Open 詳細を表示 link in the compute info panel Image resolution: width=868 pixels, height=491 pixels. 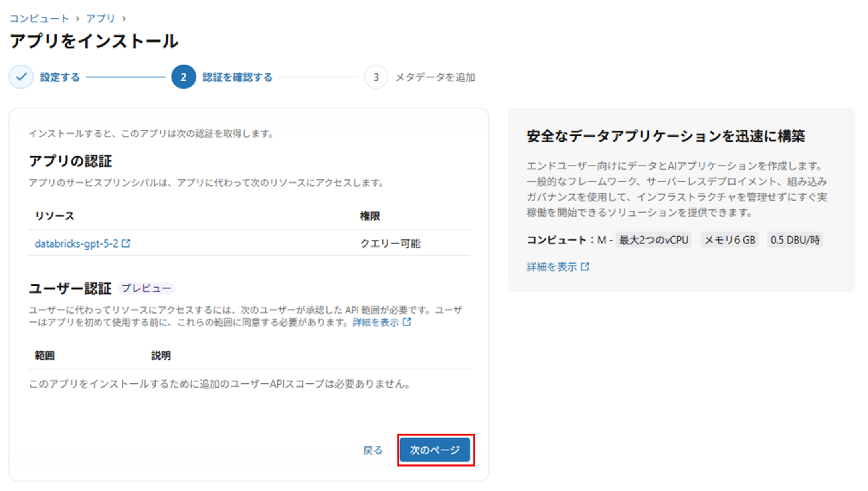(x=552, y=267)
